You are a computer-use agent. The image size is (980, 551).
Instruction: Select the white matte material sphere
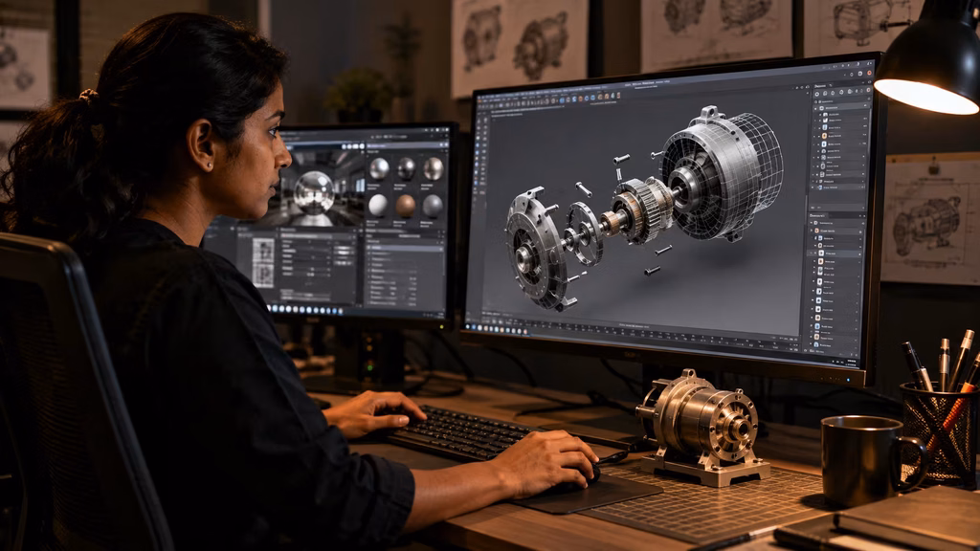click(377, 206)
